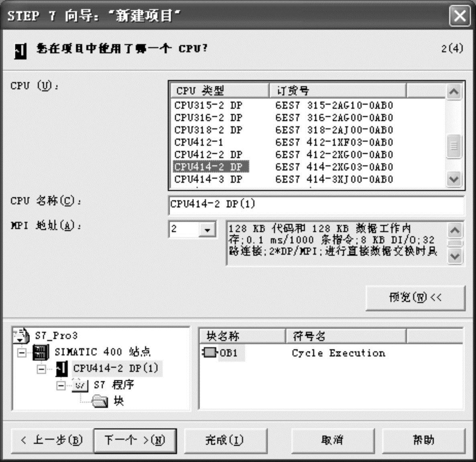Select CPU316-2 DP in the list
The width and height of the screenshot is (476, 462).
coord(208,118)
